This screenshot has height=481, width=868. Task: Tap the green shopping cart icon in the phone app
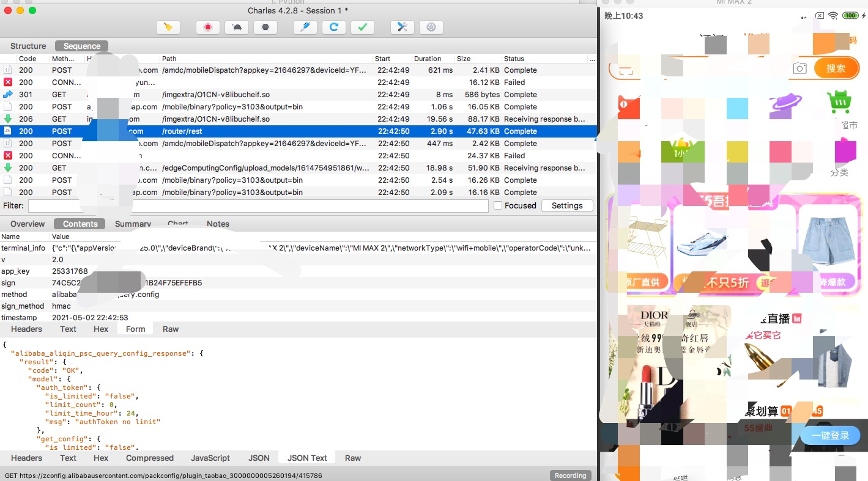[x=839, y=101]
